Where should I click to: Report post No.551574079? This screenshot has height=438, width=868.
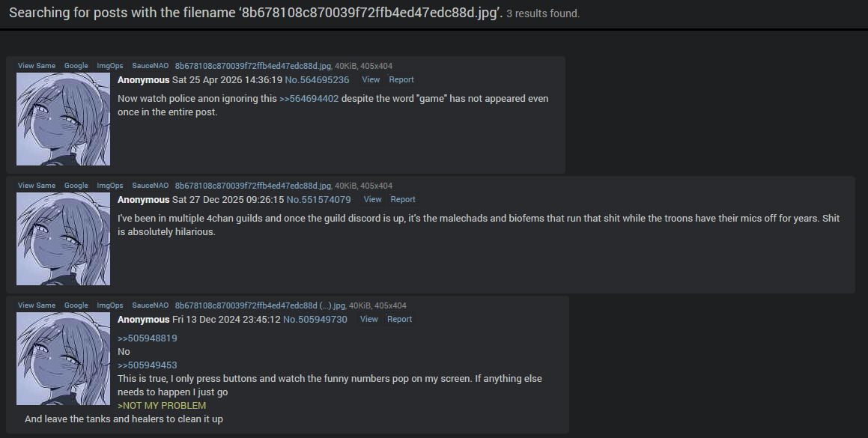[x=403, y=199]
